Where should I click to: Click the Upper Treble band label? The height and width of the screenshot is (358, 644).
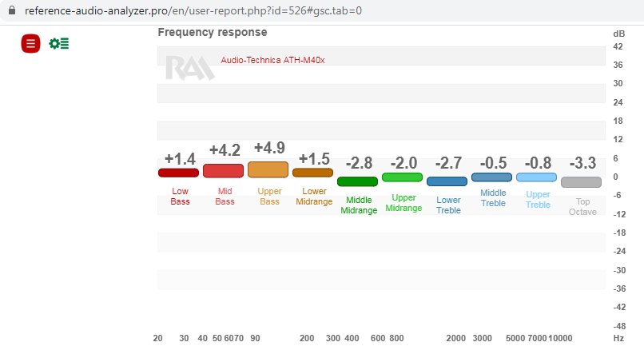point(538,200)
